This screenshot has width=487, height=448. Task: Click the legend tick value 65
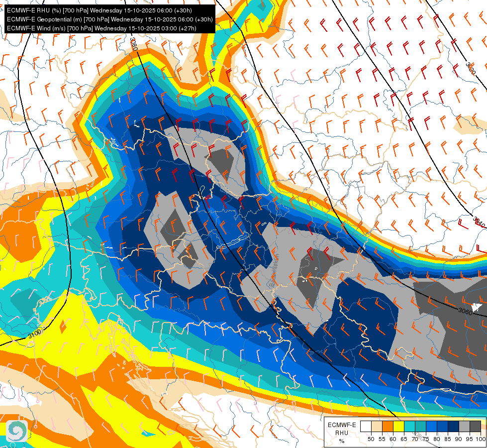tap(404, 440)
